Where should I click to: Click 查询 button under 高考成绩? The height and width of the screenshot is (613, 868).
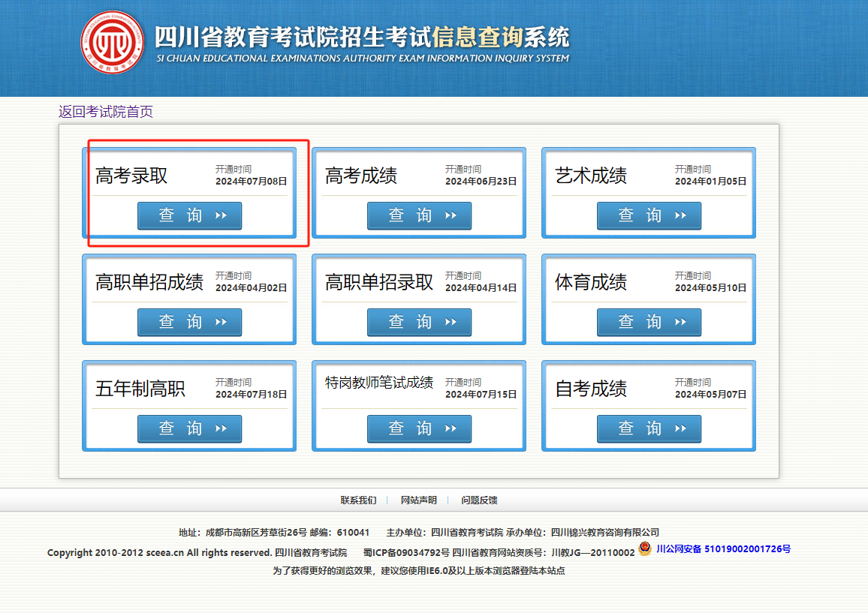click(x=419, y=215)
